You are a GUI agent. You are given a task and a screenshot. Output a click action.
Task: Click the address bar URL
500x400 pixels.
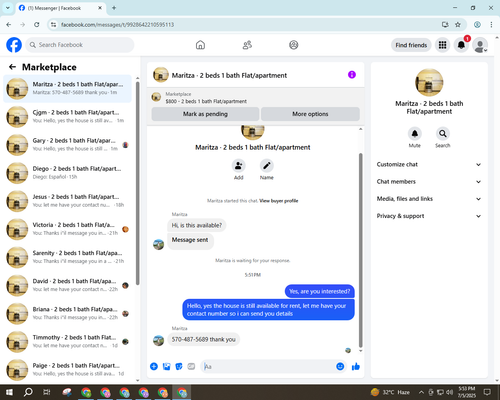(x=117, y=25)
